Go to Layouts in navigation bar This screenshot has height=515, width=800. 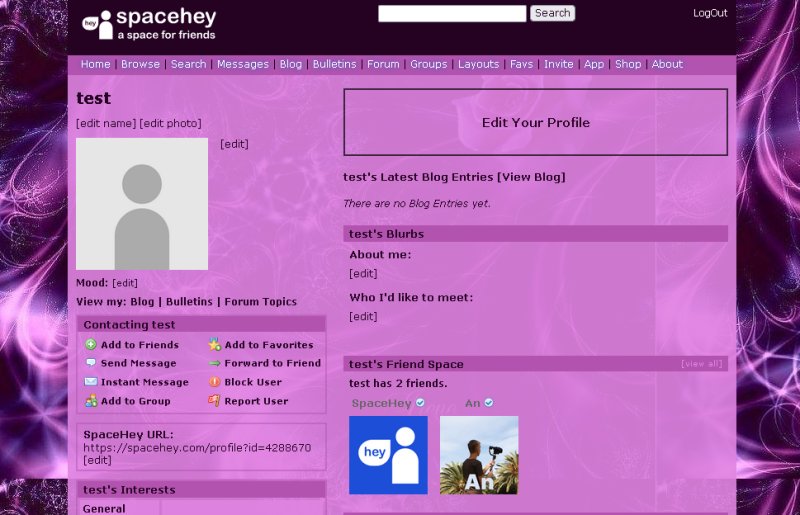coord(478,64)
